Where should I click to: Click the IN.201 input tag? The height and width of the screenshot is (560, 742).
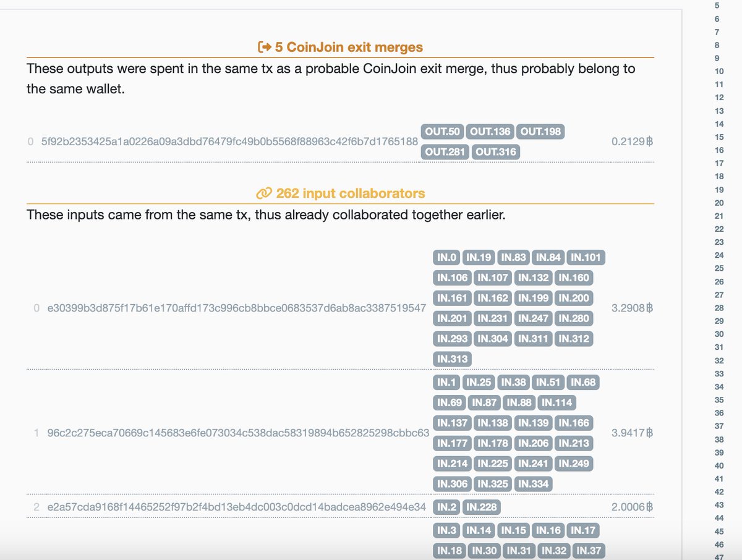coord(452,319)
